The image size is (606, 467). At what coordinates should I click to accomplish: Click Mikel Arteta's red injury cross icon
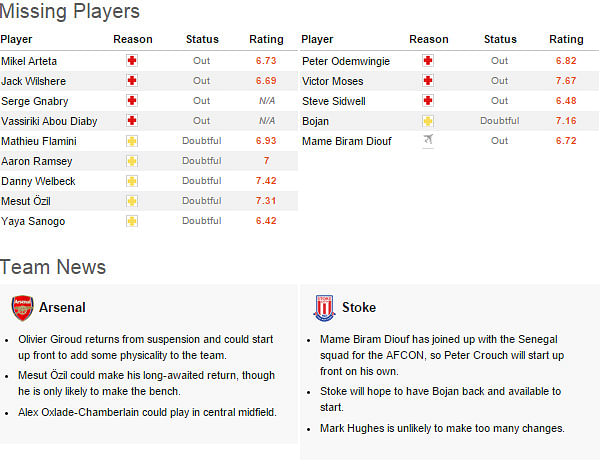click(x=132, y=61)
